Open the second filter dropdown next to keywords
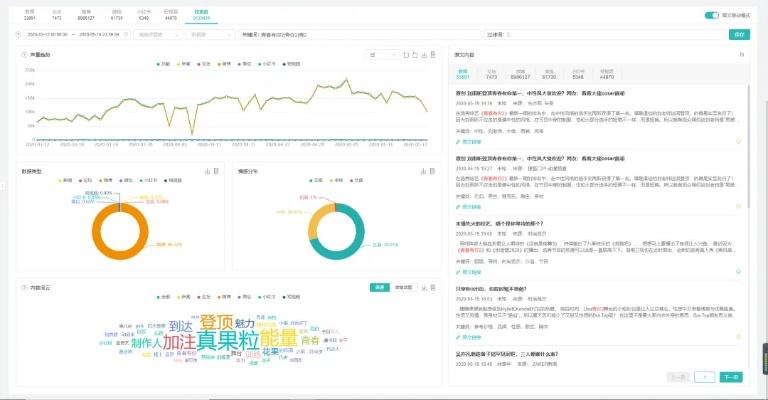This screenshot has width=768, height=400. click(x=209, y=34)
